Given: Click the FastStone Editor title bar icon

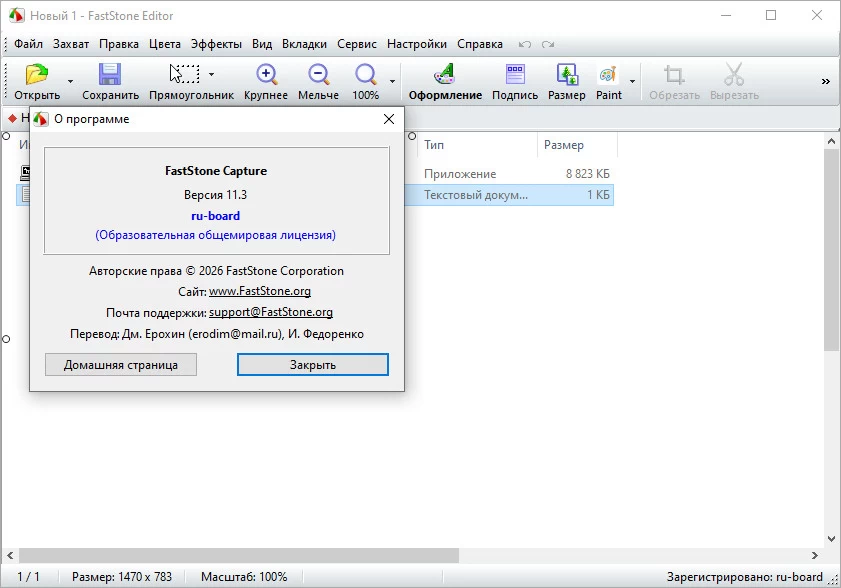Looking at the screenshot, I should tap(16, 16).
